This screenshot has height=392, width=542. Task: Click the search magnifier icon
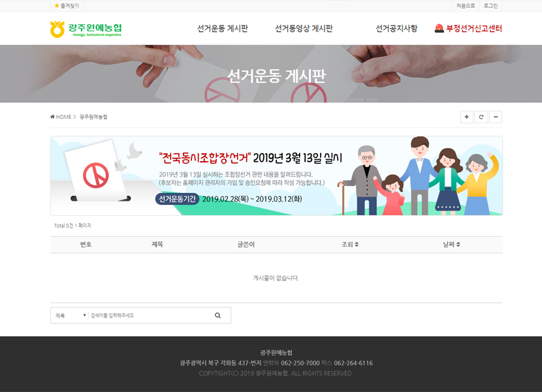coord(217,316)
